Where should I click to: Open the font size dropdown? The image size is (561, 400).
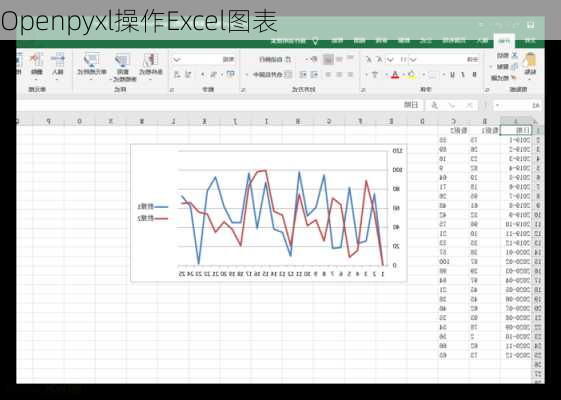click(390, 59)
